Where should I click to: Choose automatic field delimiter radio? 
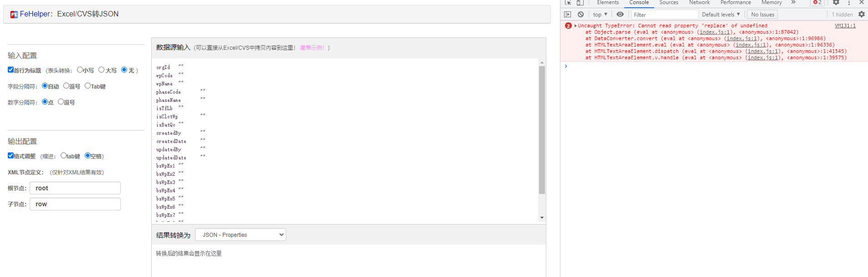pyautogui.click(x=45, y=86)
